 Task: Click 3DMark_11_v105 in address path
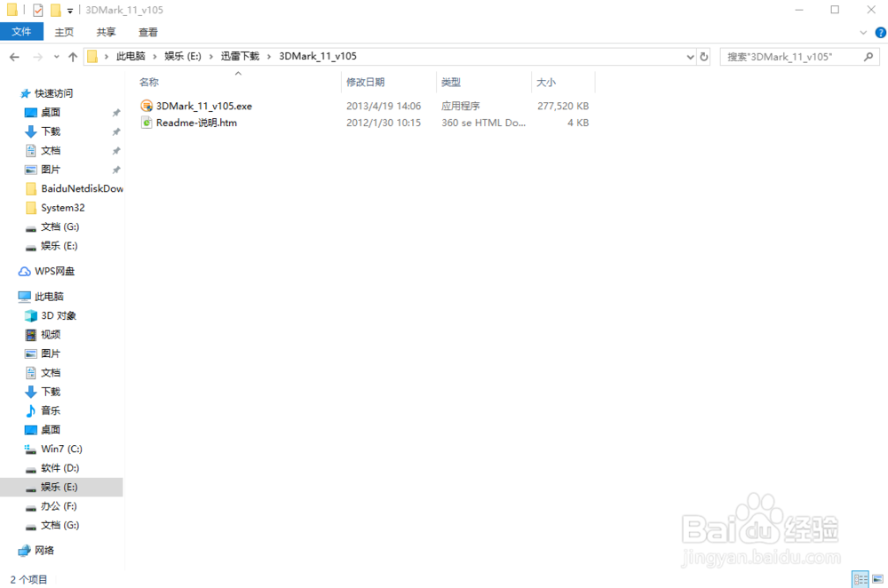tap(318, 56)
